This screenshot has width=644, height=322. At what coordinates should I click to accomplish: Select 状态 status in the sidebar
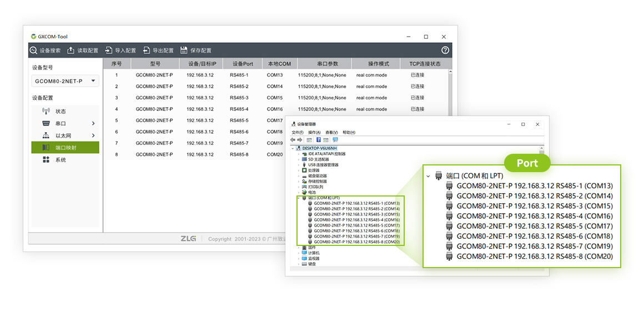[61, 111]
